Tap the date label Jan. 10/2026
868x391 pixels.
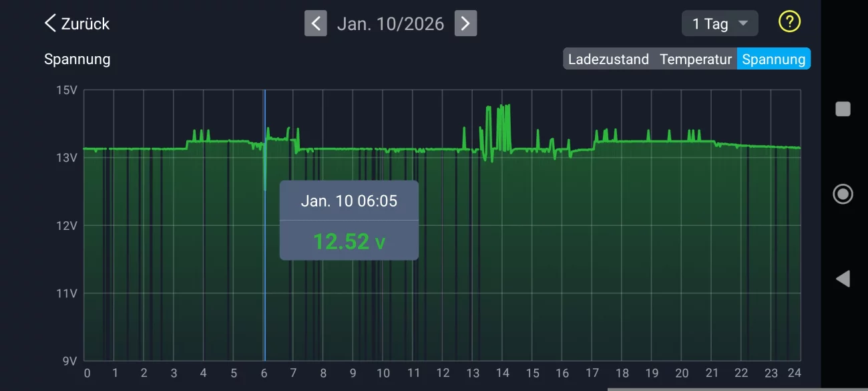[391, 23]
